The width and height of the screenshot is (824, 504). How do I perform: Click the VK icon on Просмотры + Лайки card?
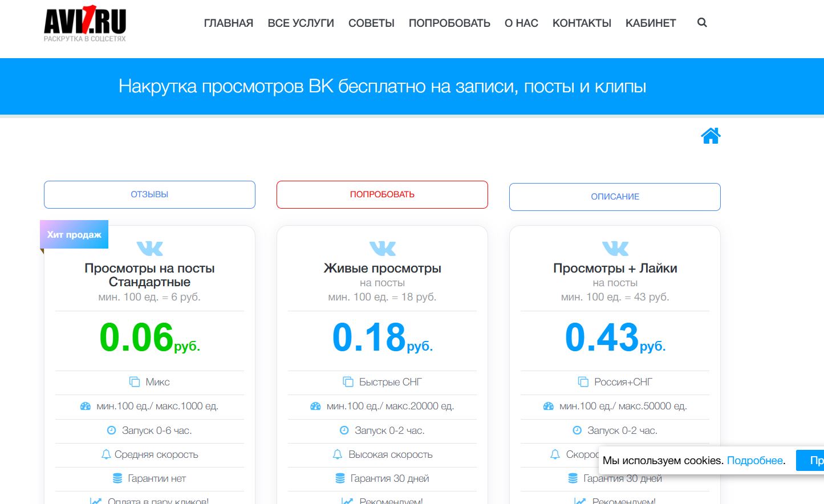point(615,248)
